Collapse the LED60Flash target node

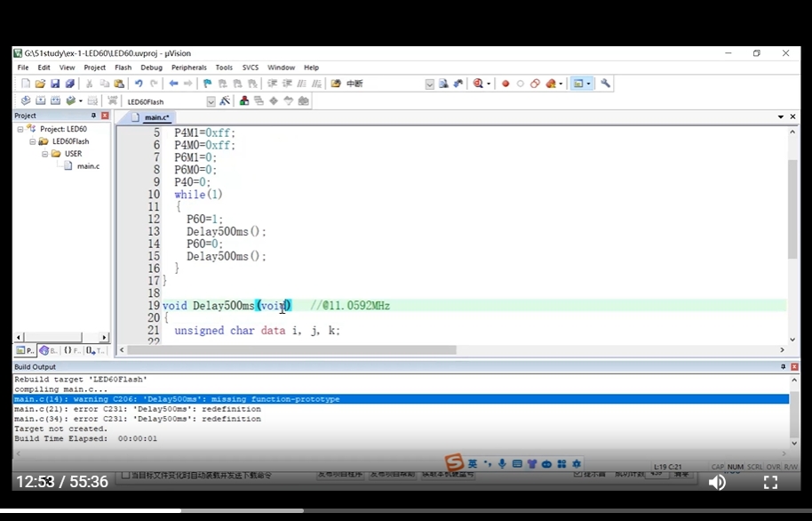pos(33,141)
